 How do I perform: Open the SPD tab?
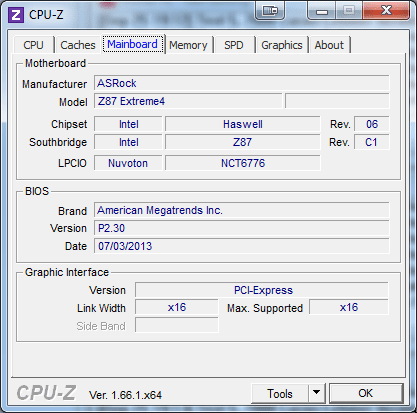(x=234, y=45)
